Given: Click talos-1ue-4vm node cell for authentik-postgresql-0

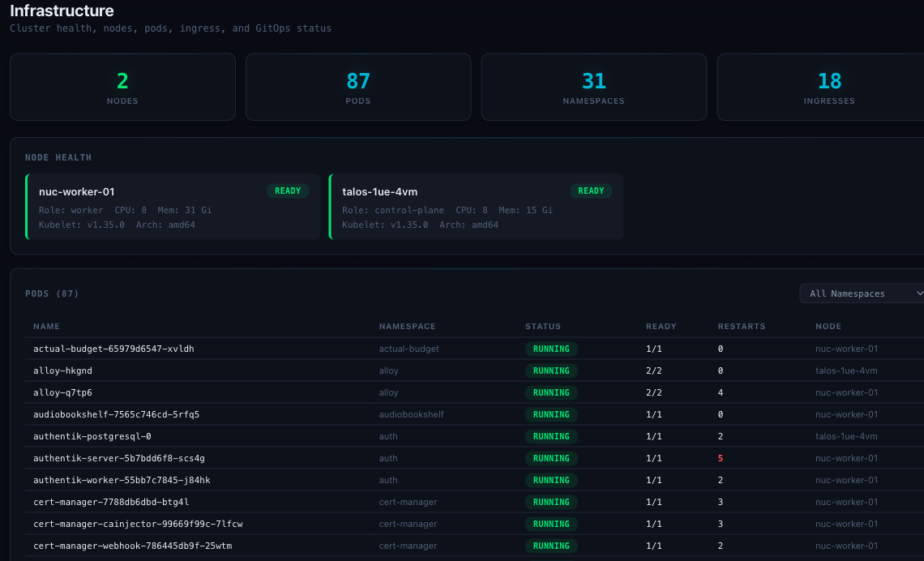Looking at the screenshot, I should coord(846,436).
